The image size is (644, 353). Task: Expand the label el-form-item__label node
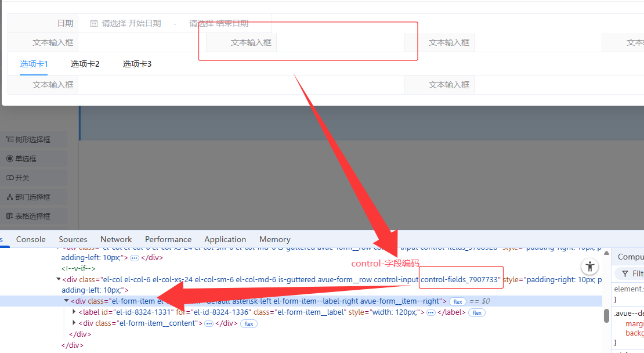tap(74, 312)
